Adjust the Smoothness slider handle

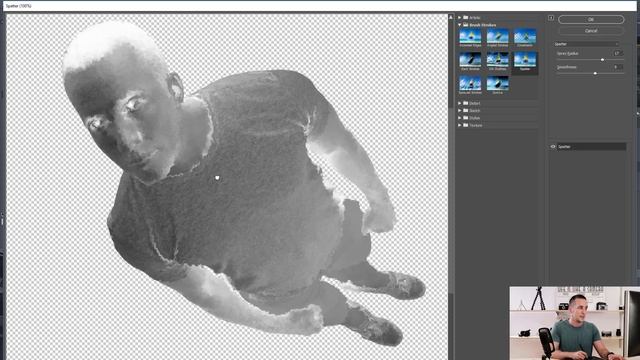tap(595, 73)
